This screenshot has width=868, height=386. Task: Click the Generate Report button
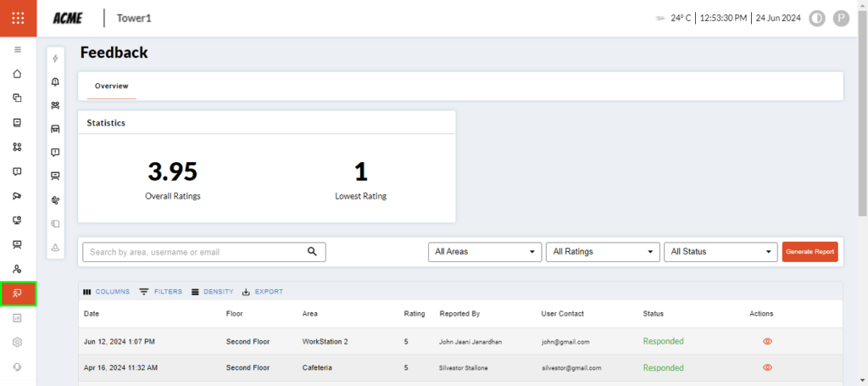point(810,252)
